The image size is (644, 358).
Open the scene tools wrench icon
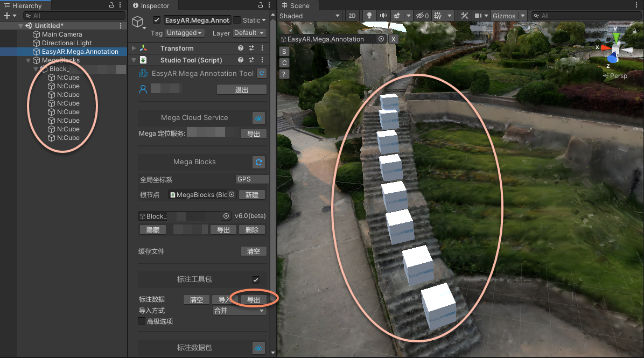(x=464, y=16)
